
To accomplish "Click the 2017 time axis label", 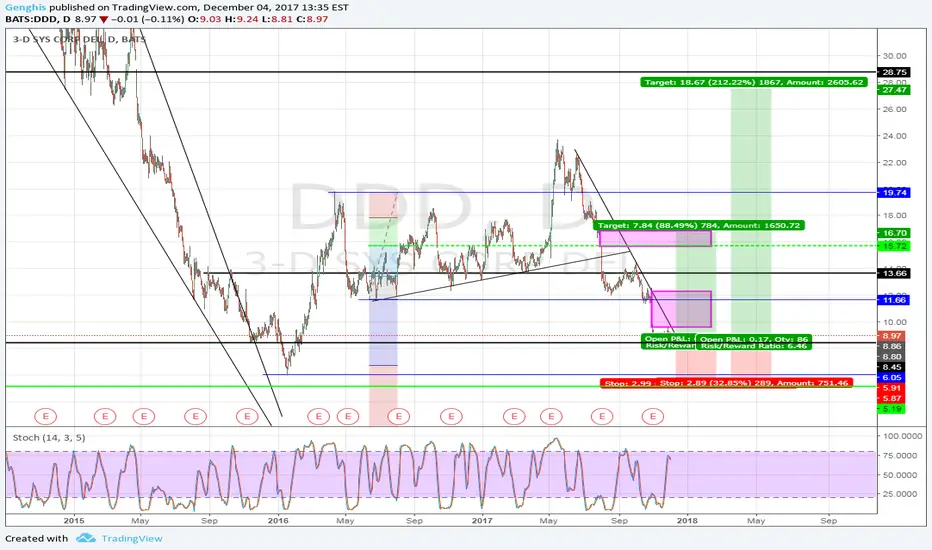I will [x=482, y=521].
